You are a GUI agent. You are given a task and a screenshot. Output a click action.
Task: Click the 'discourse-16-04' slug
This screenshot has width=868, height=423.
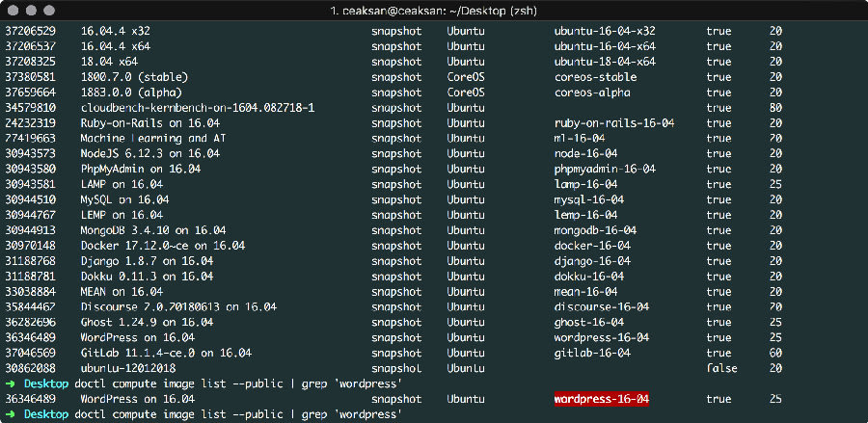[602, 306]
